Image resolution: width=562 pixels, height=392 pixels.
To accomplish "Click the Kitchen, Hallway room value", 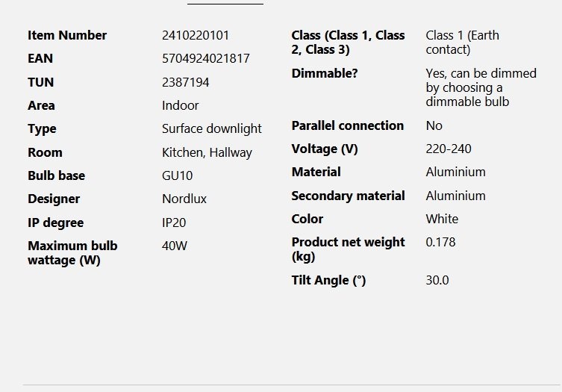I will pos(207,152).
